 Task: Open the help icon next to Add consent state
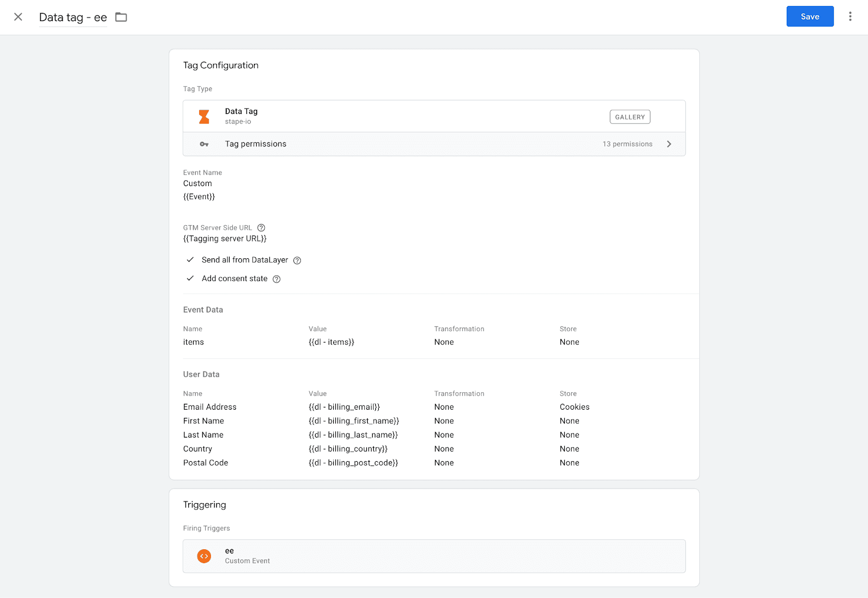276,279
